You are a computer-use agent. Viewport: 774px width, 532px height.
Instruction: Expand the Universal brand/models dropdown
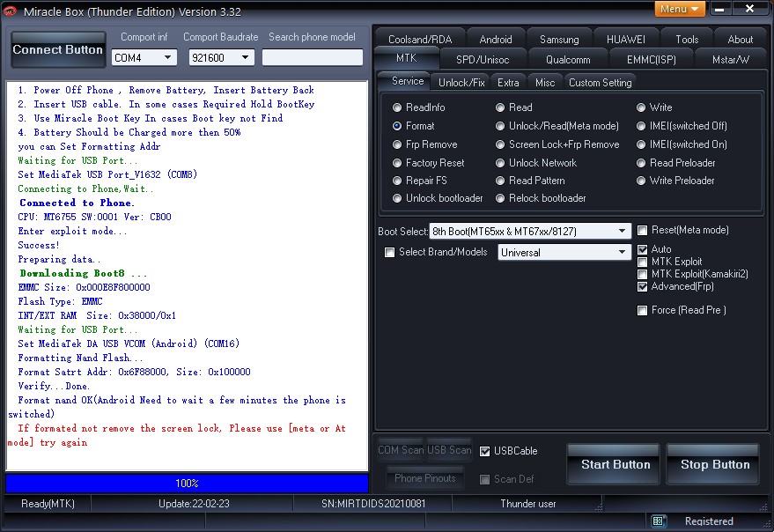(564, 252)
